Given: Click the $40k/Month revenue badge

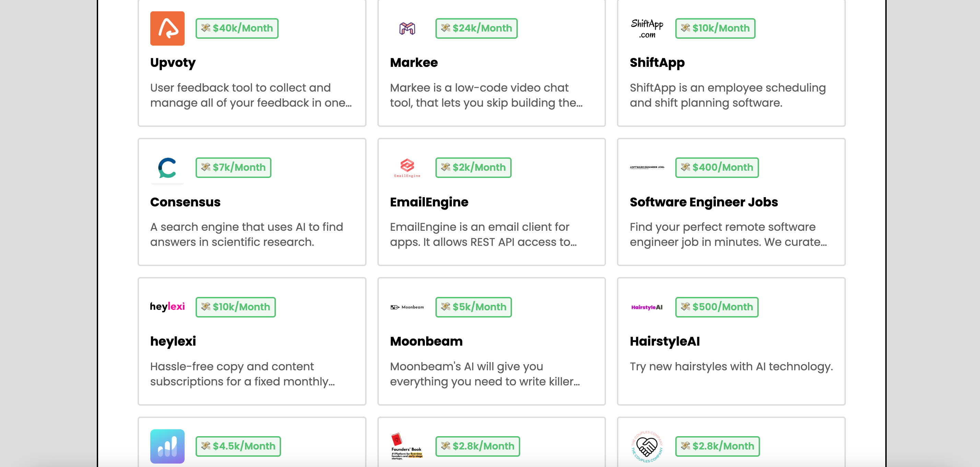Looking at the screenshot, I should tap(237, 28).
